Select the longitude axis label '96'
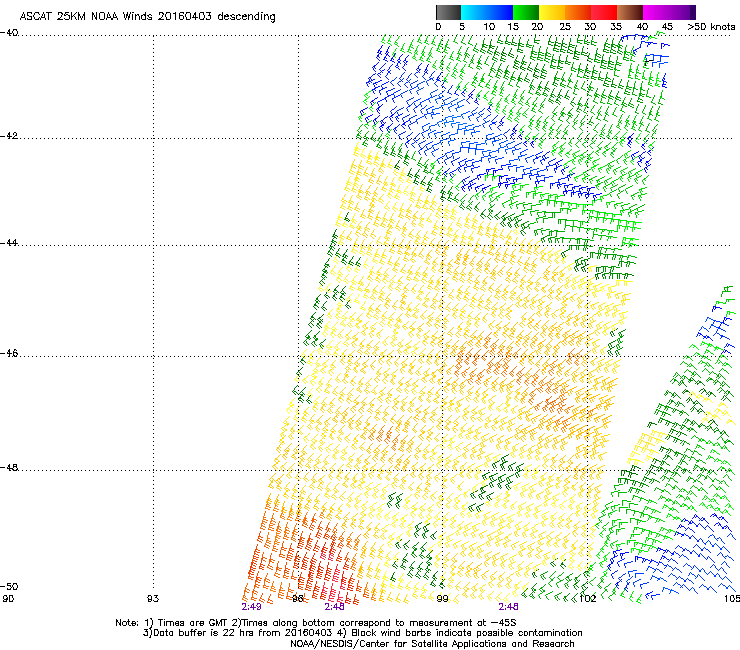The height and width of the screenshot is (650, 740). (x=298, y=599)
